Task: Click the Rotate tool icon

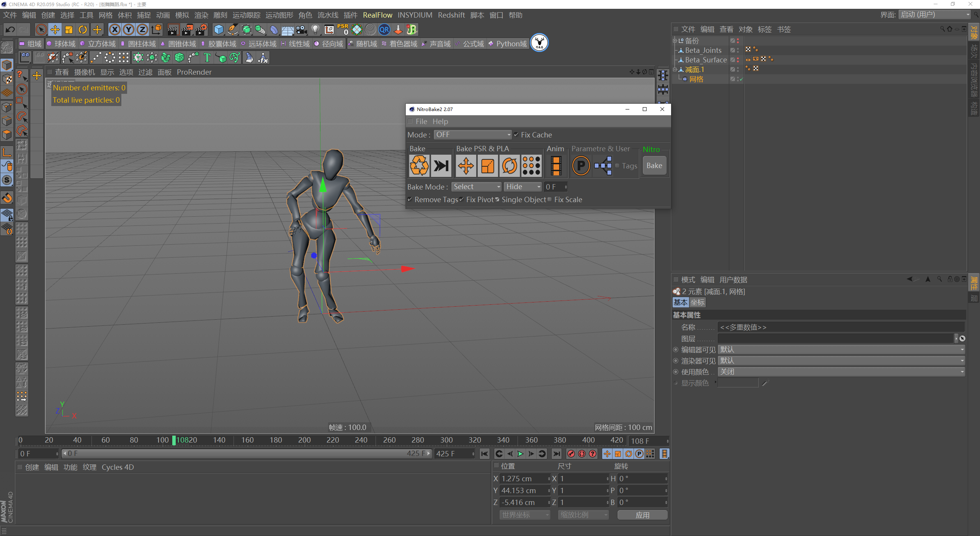Action: pyautogui.click(x=83, y=29)
